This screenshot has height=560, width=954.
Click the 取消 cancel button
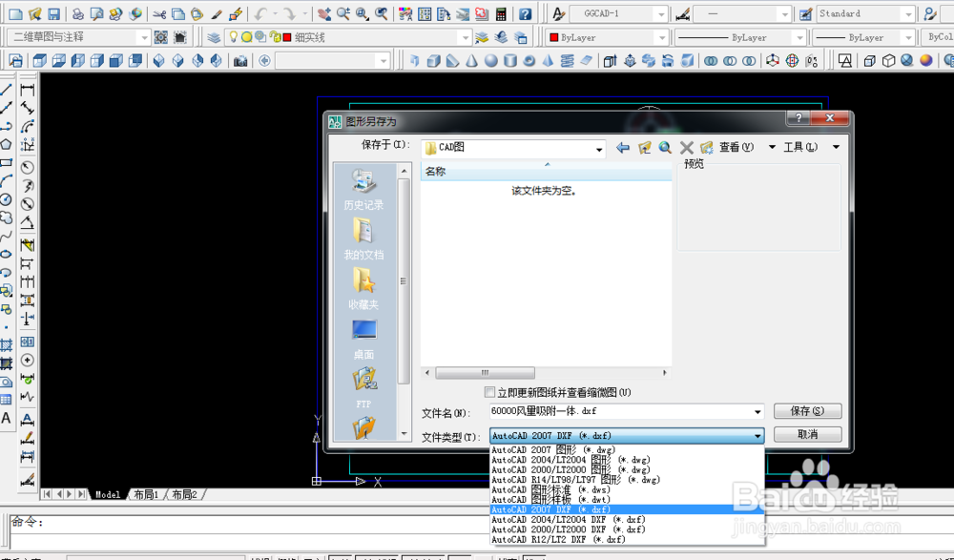tap(807, 434)
